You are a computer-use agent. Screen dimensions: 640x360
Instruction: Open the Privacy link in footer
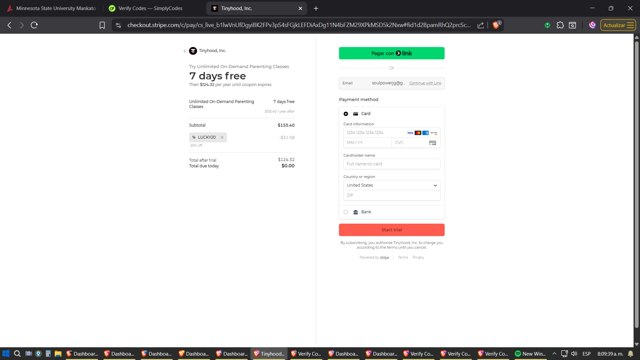coord(418,258)
